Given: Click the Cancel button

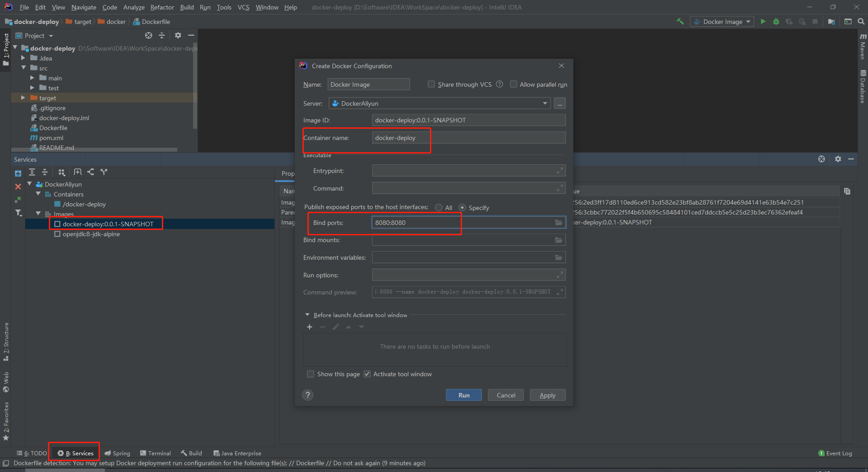Looking at the screenshot, I should tap(506, 395).
